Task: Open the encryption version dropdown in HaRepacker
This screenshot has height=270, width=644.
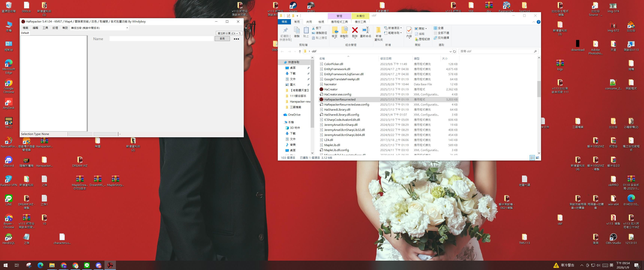Action: (127, 28)
